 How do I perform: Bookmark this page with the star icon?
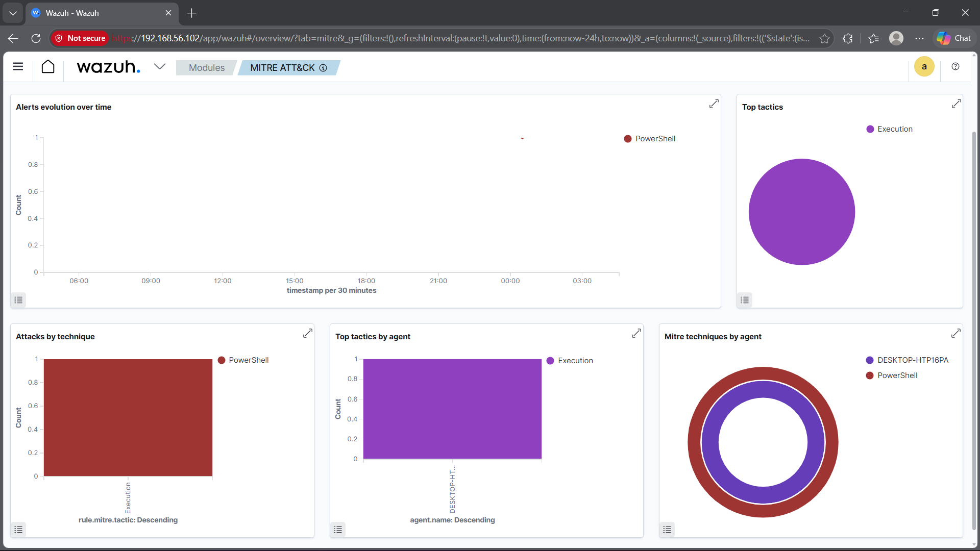point(824,38)
